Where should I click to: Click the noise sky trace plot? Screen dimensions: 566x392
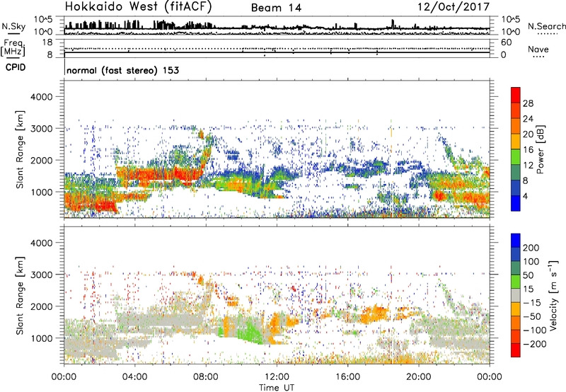(277, 25)
